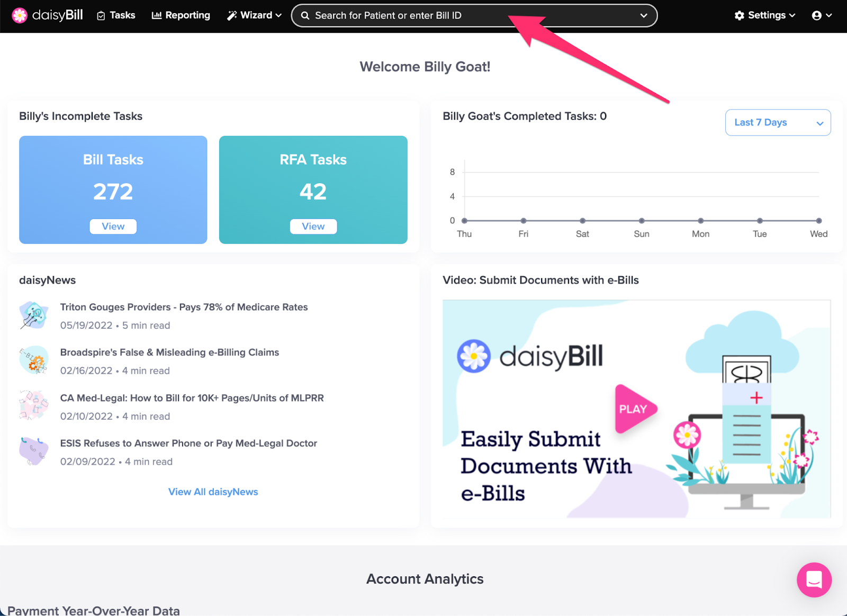
Task: Expand the Settings menu chevron
Action: 792,15
